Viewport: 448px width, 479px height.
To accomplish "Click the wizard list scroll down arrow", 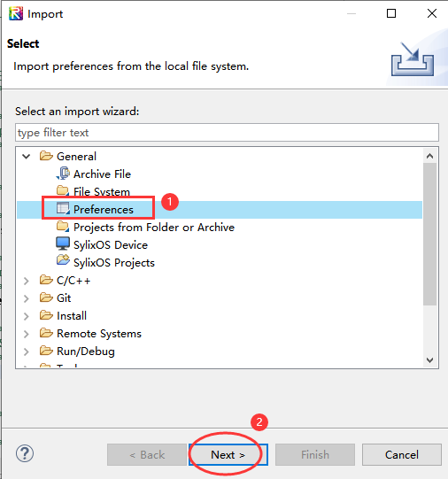I will pyautogui.click(x=429, y=360).
